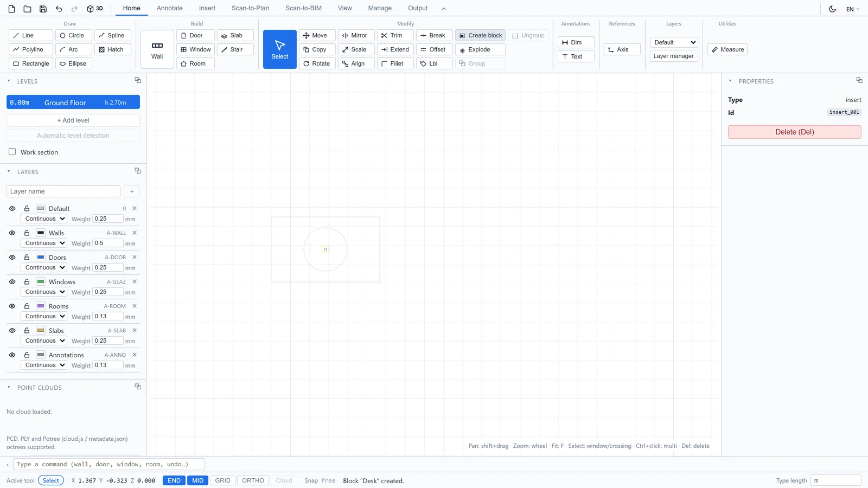Collapse the Layers section
The height and width of the screenshot is (488, 868).
pos(9,171)
